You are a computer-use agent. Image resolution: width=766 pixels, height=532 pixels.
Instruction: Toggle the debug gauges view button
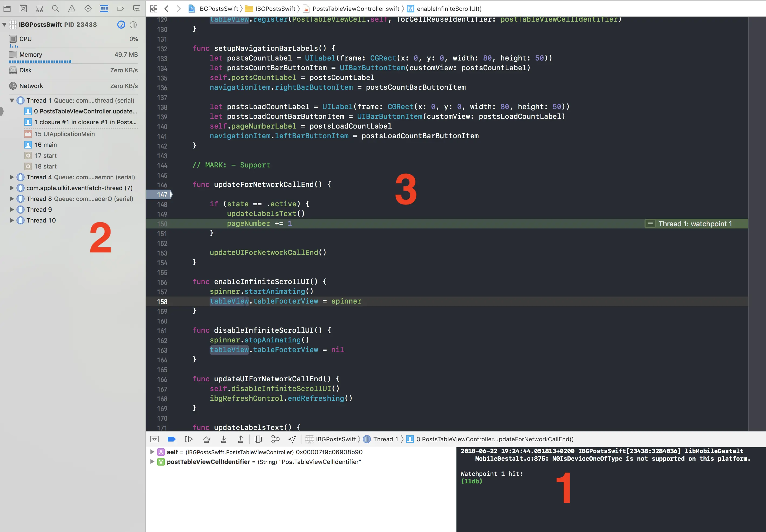pyautogui.click(x=121, y=25)
